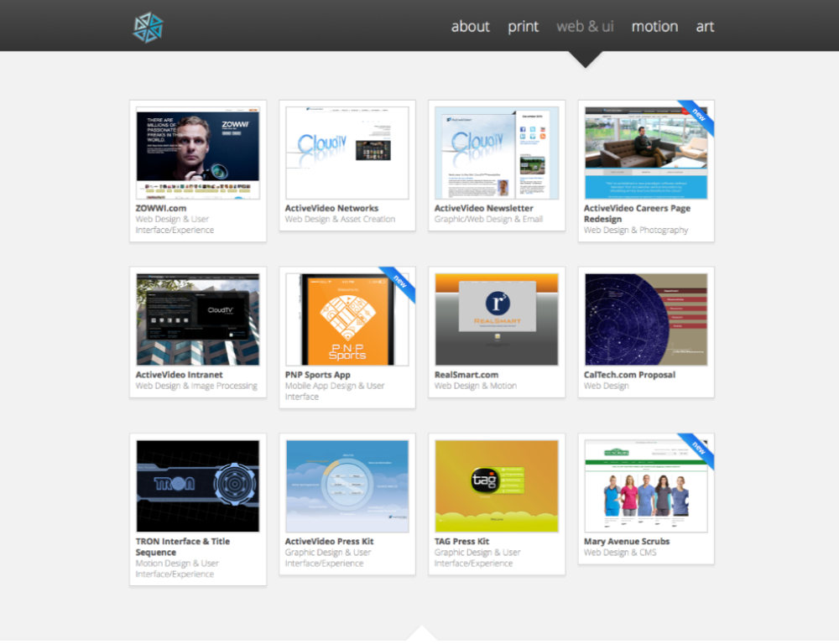Image resolution: width=839 pixels, height=644 pixels.
Task: Click the new ribbon on PNP Sports card
Action: coord(399,283)
